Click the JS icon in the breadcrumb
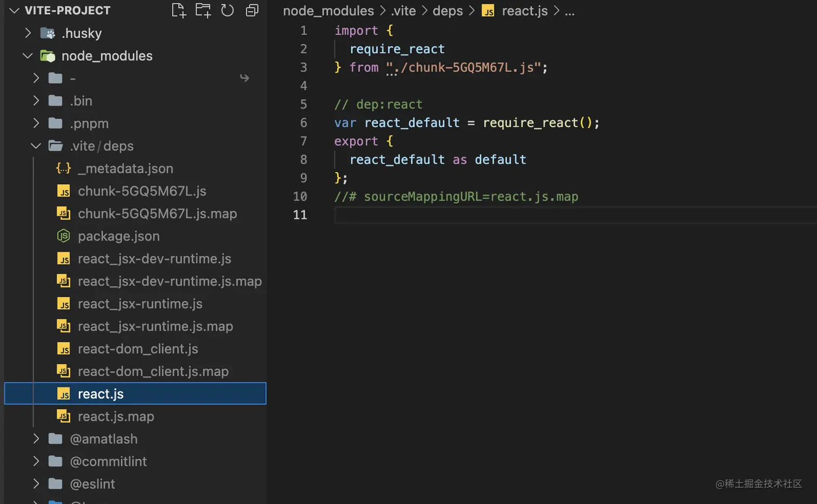The height and width of the screenshot is (504, 817). 488,11
